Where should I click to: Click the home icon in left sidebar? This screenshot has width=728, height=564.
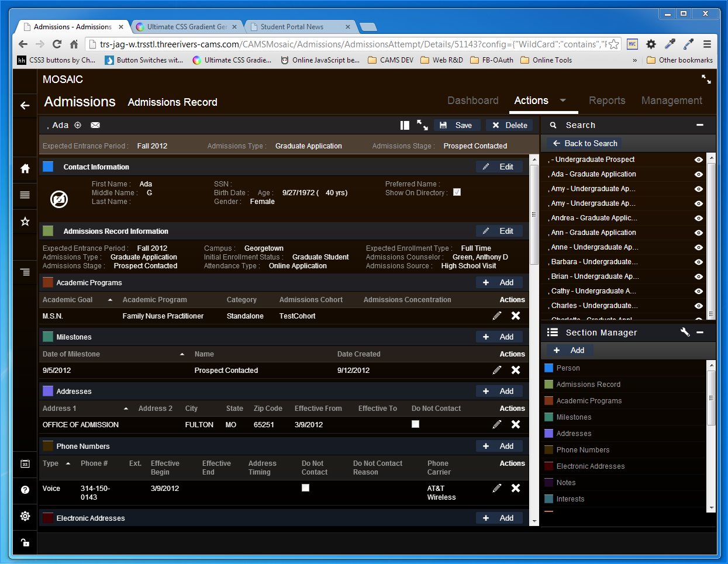(25, 168)
